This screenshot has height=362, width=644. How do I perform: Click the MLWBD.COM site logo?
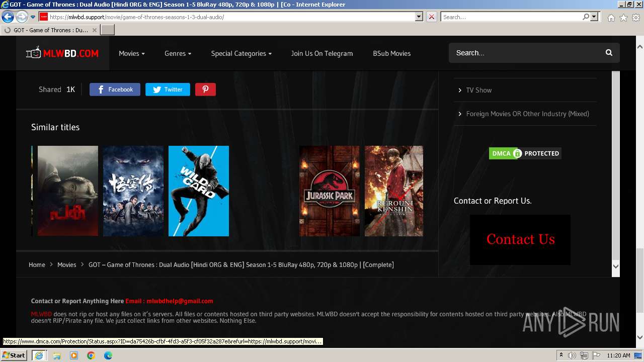62,53
